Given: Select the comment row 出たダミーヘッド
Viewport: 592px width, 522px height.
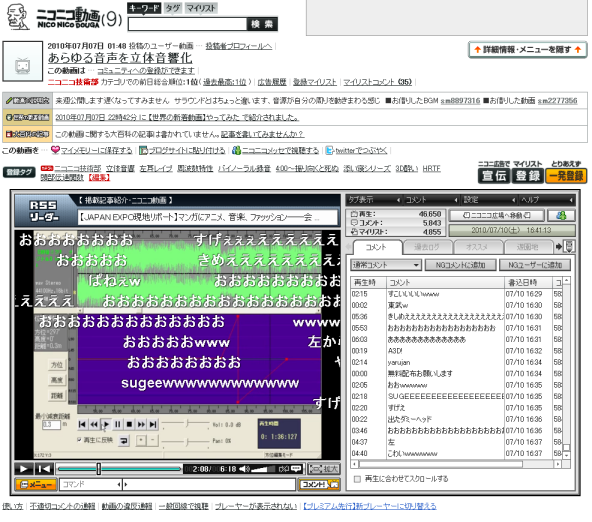Looking at the screenshot, I should tap(456, 419).
